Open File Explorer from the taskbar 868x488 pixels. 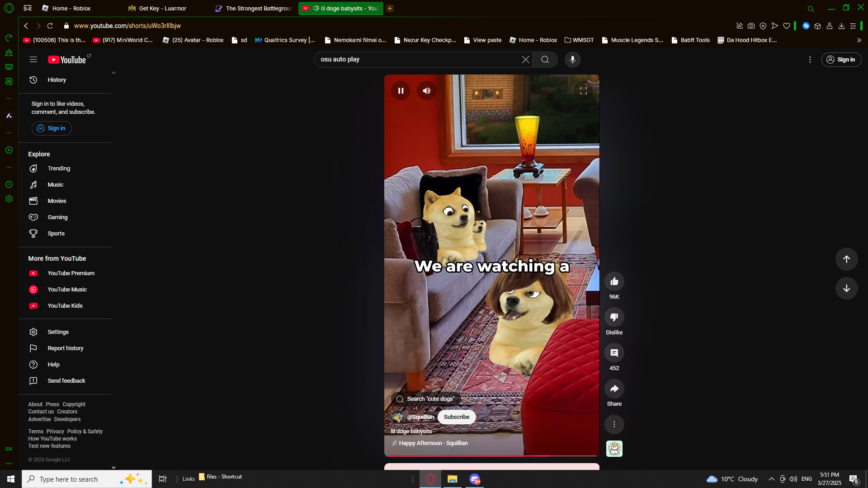pos(452,479)
